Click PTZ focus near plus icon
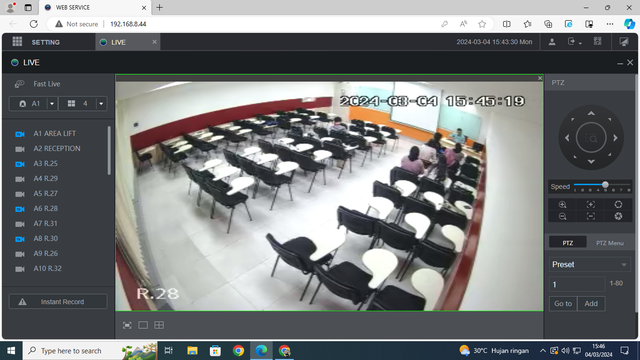The height and width of the screenshot is (360, 640). click(x=591, y=204)
